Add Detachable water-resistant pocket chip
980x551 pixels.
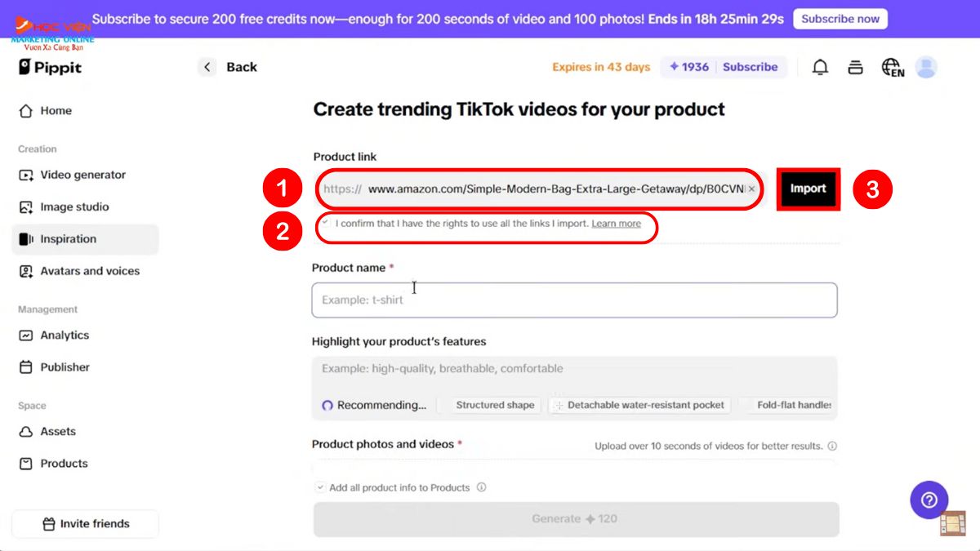(639, 405)
